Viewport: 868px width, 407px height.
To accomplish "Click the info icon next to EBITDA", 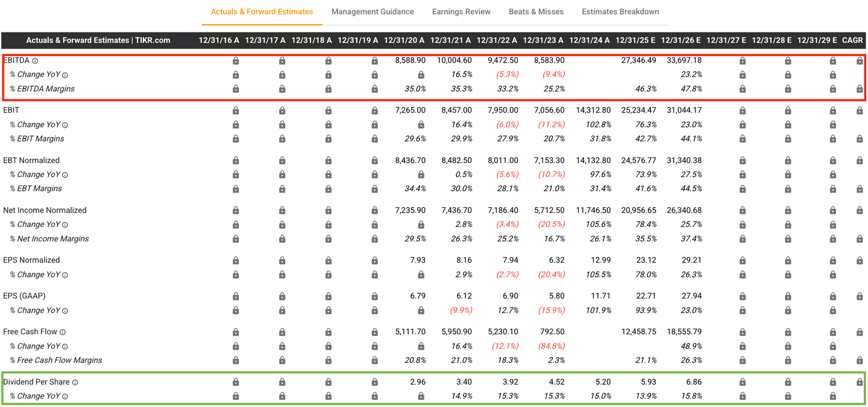I will [36, 61].
